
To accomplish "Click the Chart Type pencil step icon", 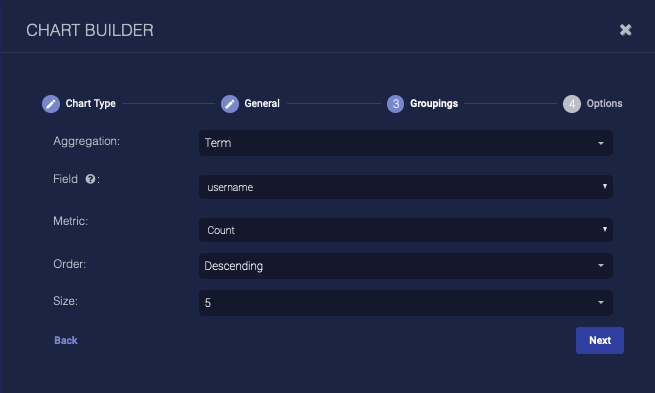I will [51, 104].
